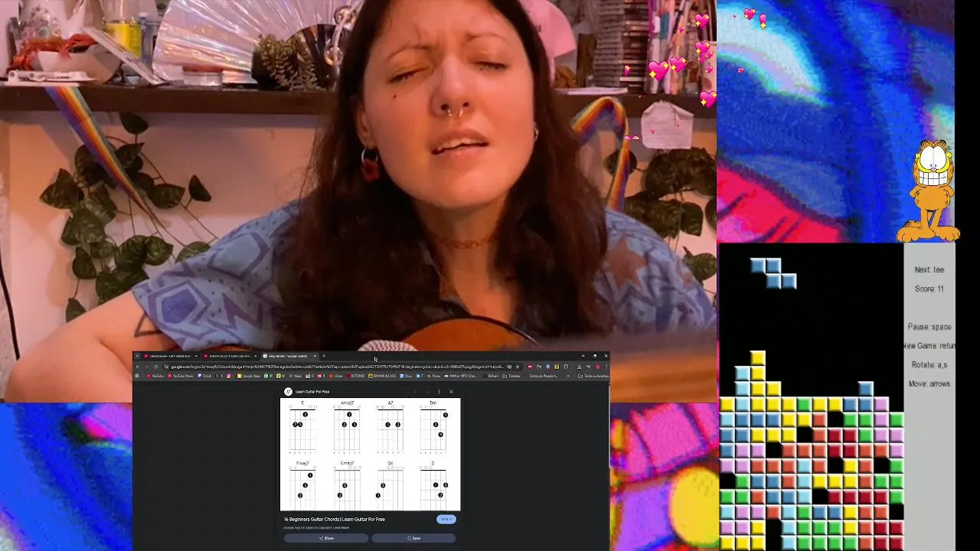Click the 'Next: tee' text in Tetris

click(x=929, y=269)
